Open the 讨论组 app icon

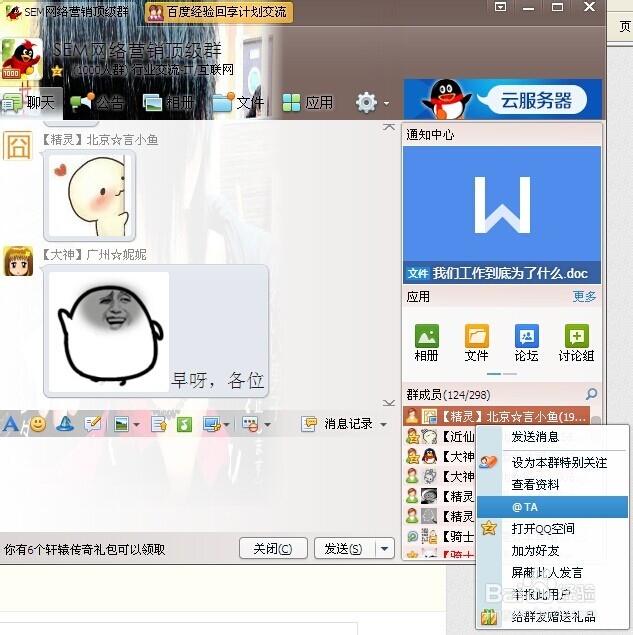(576, 343)
